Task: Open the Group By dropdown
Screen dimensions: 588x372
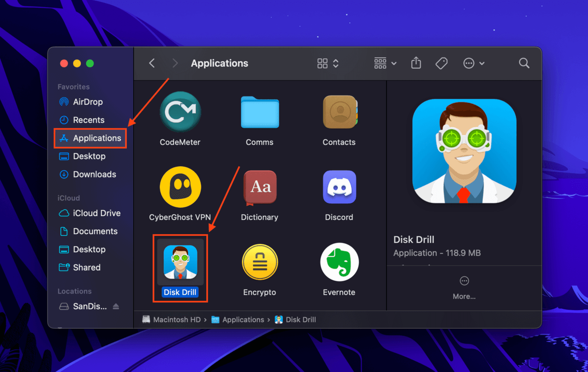Action: pyautogui.click(x=385, y=63)
